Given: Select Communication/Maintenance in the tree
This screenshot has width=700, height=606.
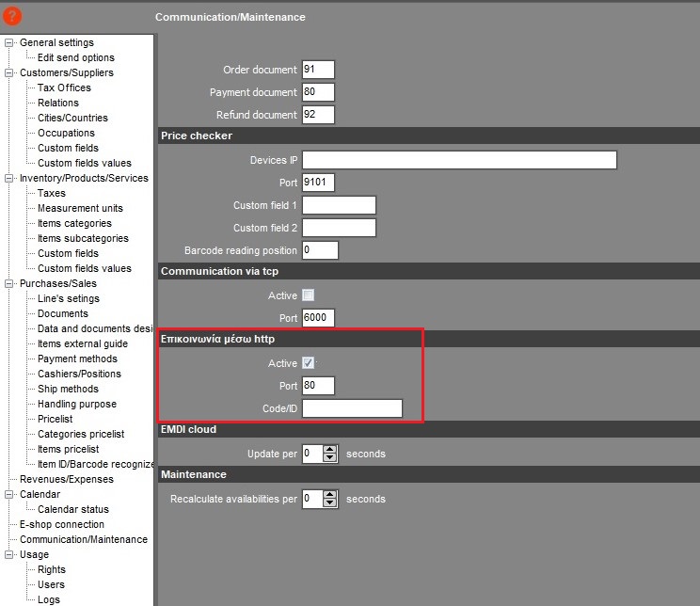Looking at the screenshot, I should (84, 539).
